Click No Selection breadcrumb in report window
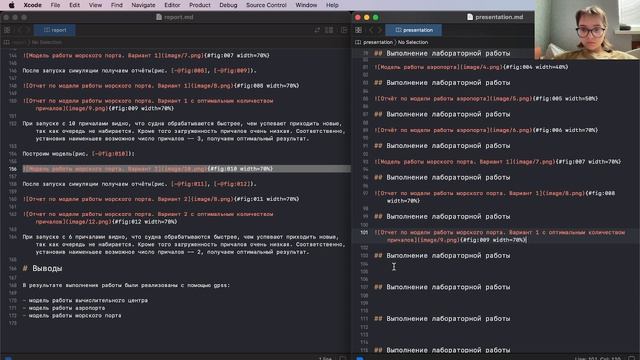Screen dimensions: 640x360 click(x=47, y=42)
